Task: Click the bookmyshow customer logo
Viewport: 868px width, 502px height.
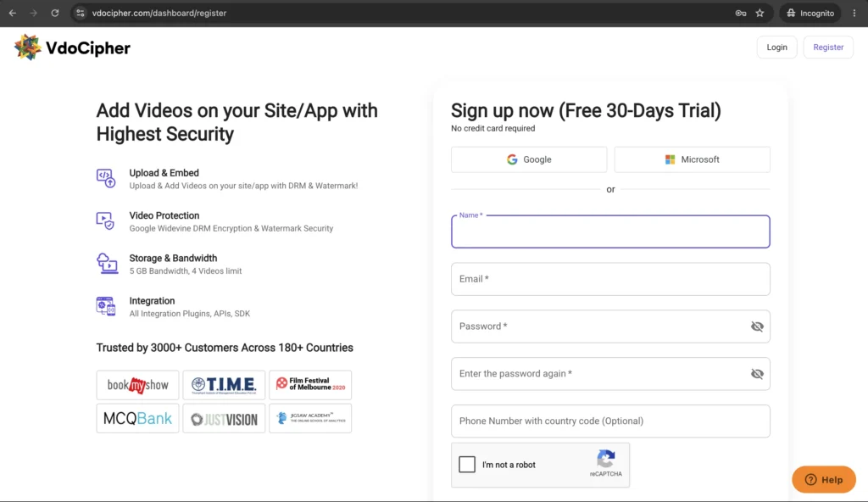Action: pyautogui.click(x=137, y=385)
